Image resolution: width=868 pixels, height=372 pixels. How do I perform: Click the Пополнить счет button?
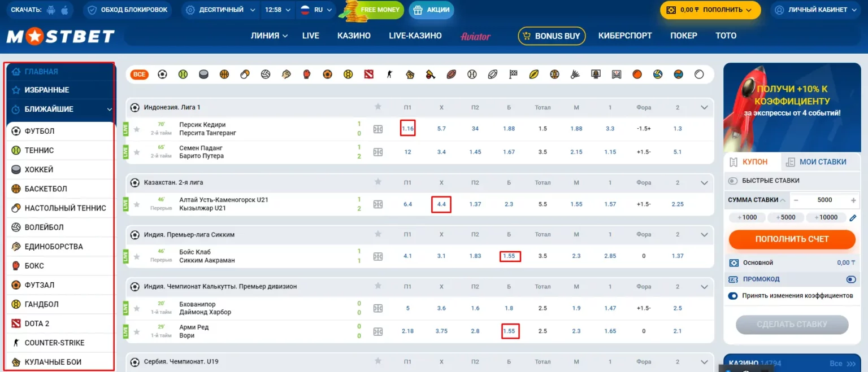[x=792, y=239]
